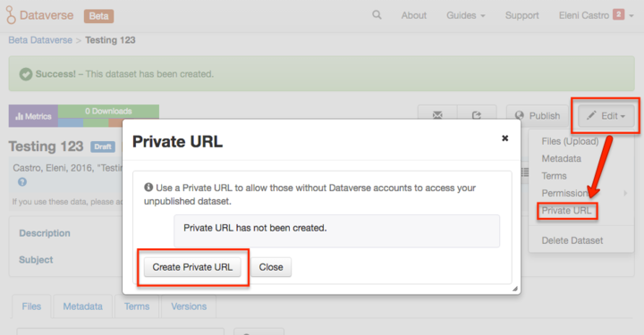
Task: Choose Private URL in Edit menu
Action: (x=566, y=211)
